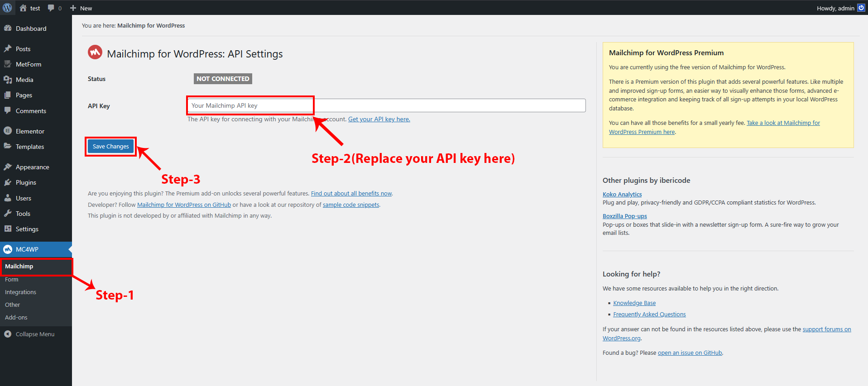This screenshot has height=386, width=868.
Task: Click the Tools wrench icon
Action: pos(8,214)
